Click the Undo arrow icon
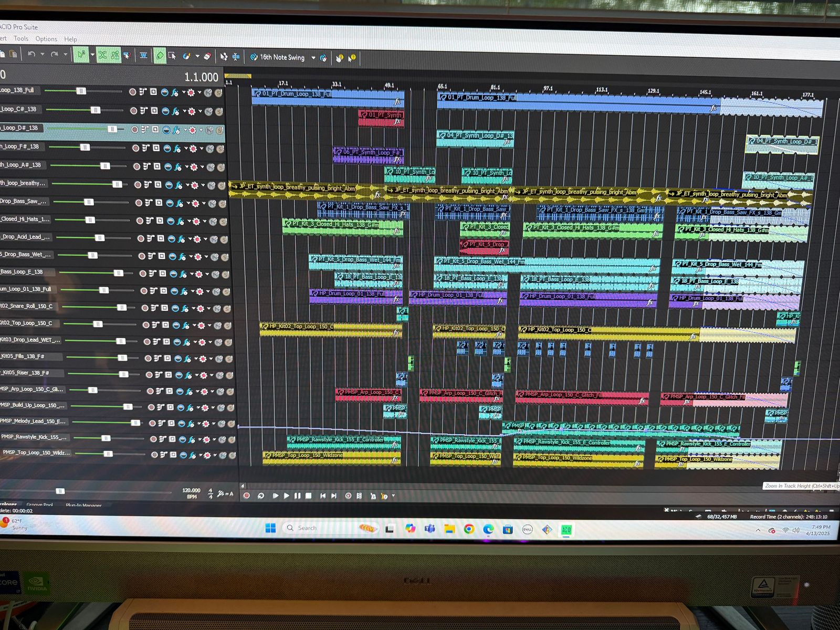This screenshot has width=840, height=630. click(x=31, y=54)
